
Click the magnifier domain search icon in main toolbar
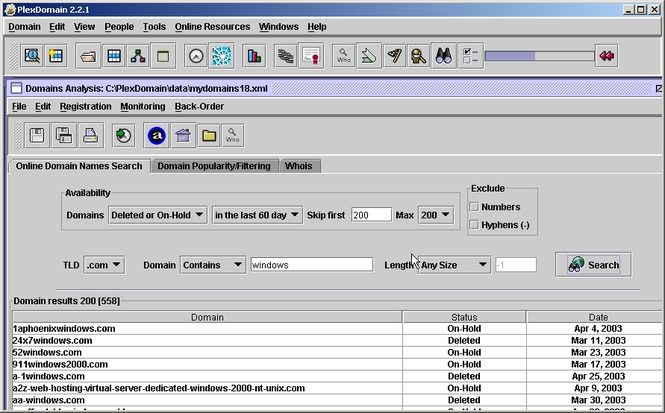click(32, 56)
